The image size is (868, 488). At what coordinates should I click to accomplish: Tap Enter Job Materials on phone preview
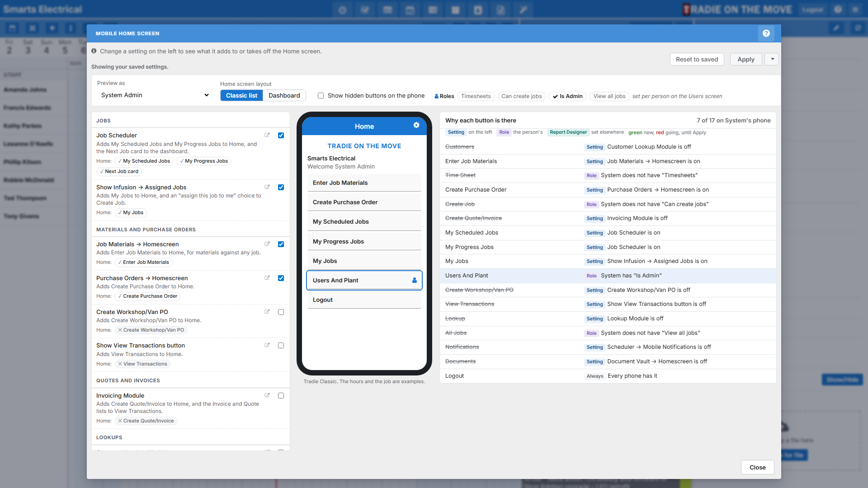pyautogui.click(x=364, y=183)
